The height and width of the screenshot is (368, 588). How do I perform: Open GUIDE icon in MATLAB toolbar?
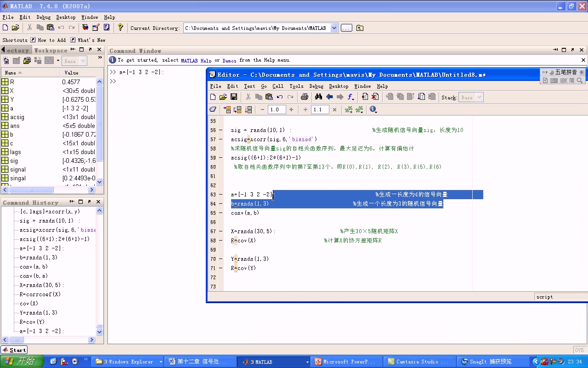click(96, 28)
